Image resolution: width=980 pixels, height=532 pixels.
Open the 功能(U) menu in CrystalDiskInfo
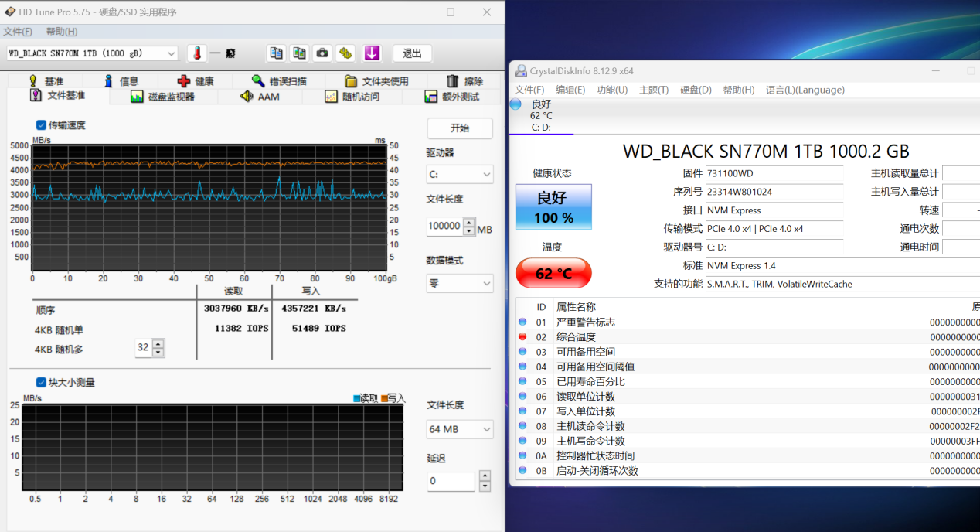[611, 90]
